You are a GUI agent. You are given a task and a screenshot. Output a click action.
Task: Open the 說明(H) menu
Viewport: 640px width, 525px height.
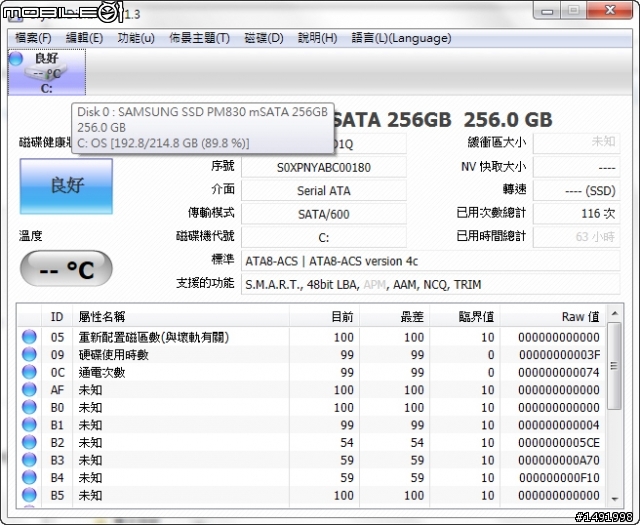coord(318,38)
